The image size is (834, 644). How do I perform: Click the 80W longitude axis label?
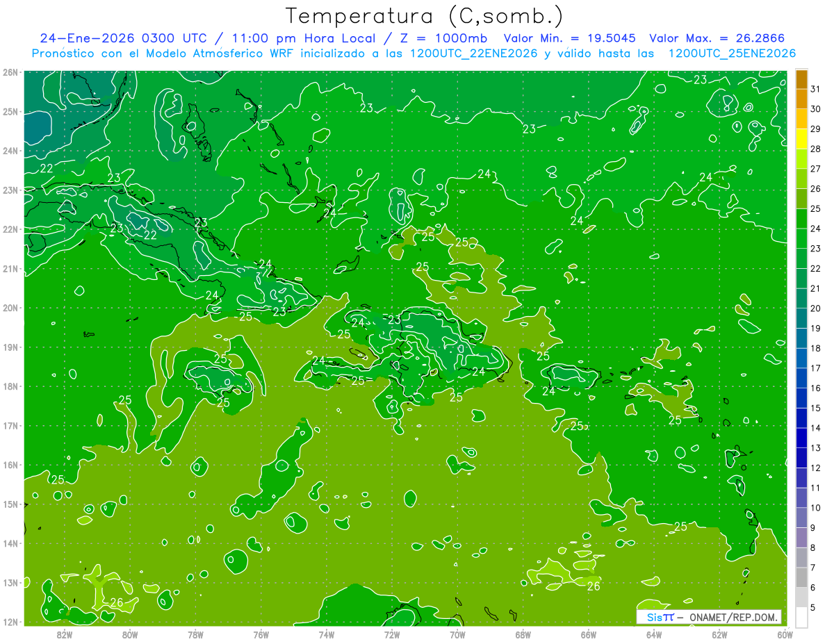130,634
